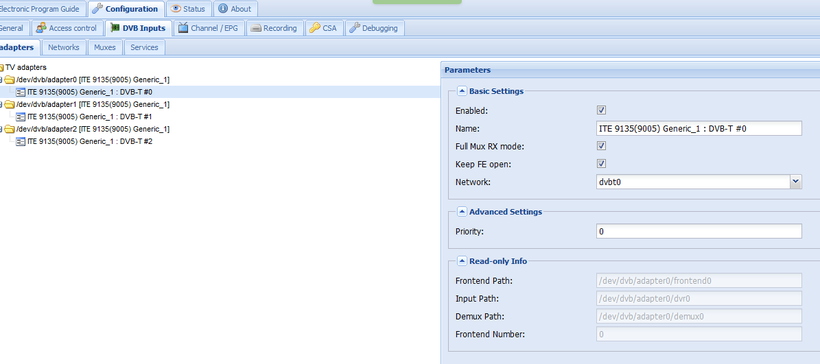The width and height of the screenshot is (820, 364).
Task: Select the TV adapters root node
Action: [25, 67]
